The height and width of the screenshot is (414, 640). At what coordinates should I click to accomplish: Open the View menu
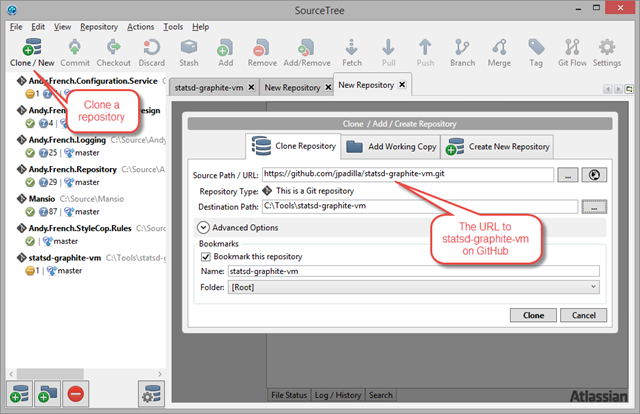(62, 27)
